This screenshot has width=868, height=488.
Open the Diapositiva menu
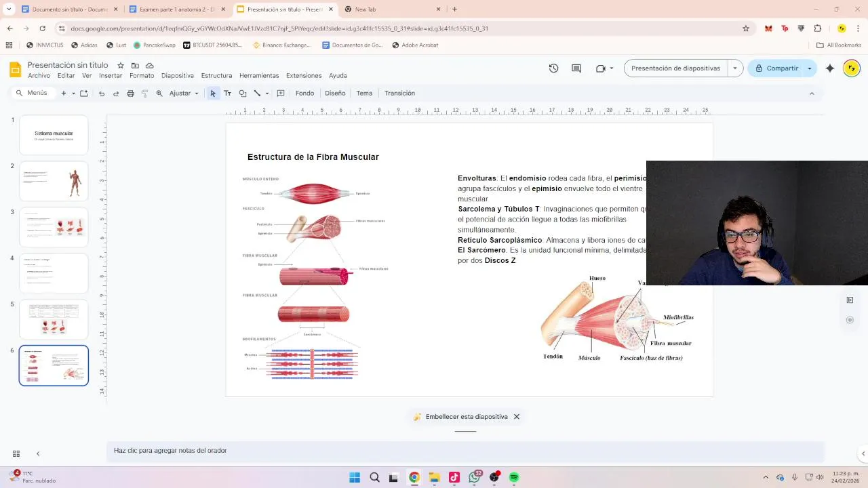pos(178,76)
